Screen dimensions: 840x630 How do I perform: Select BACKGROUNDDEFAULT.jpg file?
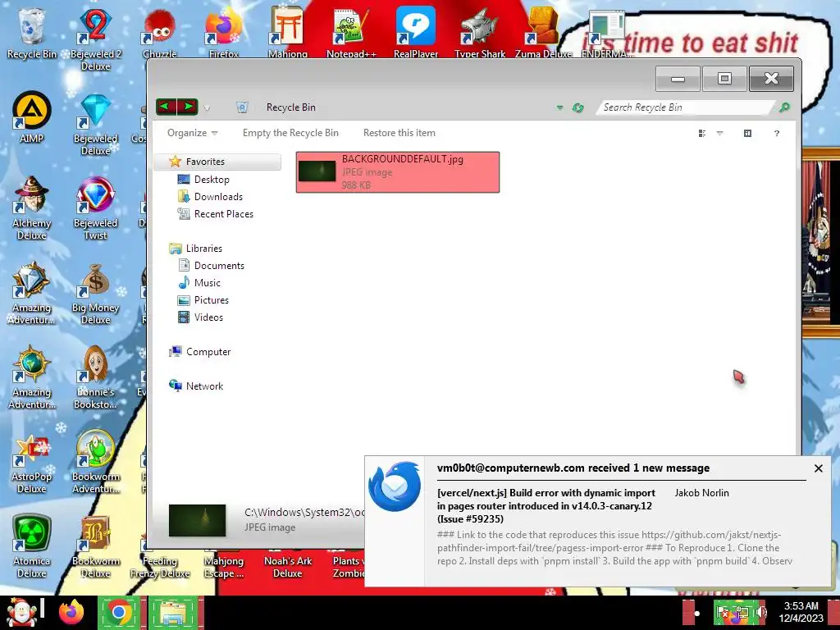tap(398, 172)
